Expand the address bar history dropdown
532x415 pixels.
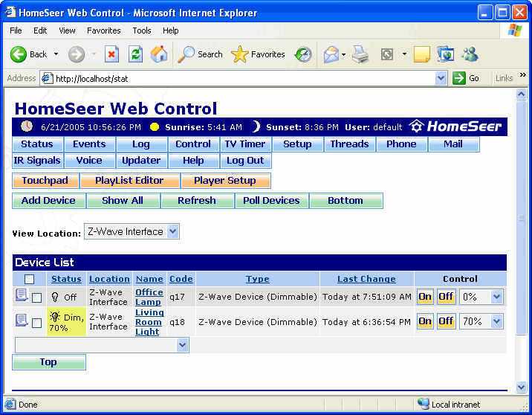tap(441, 78)
